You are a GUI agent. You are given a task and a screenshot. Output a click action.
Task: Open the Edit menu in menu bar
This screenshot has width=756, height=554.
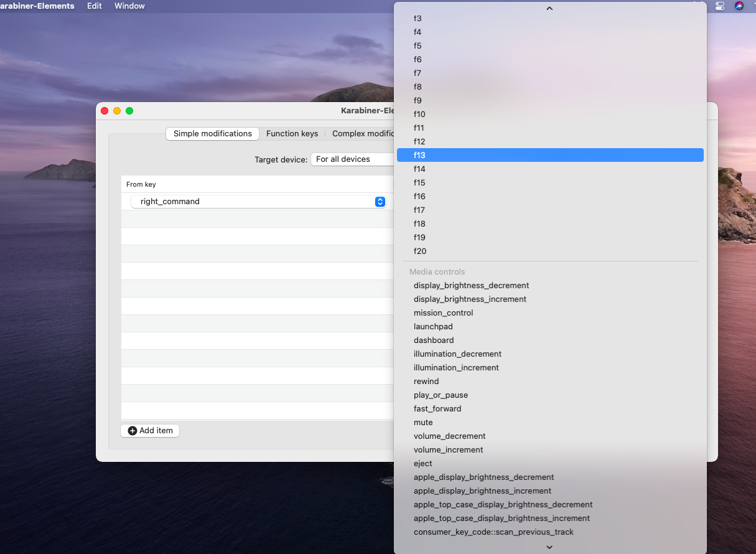click(95, 6)
